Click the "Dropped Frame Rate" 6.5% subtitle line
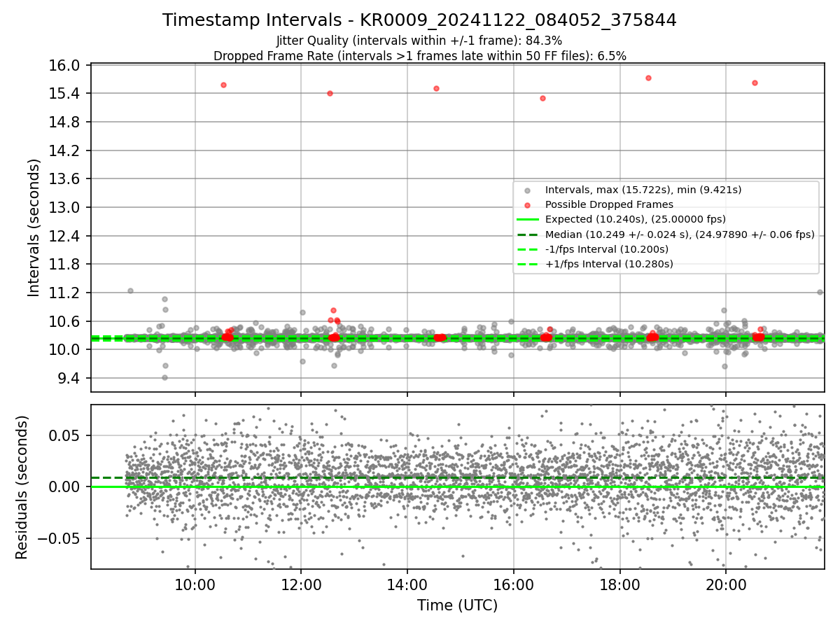Viewport: 840px width, 630px height. pos(419,55)
